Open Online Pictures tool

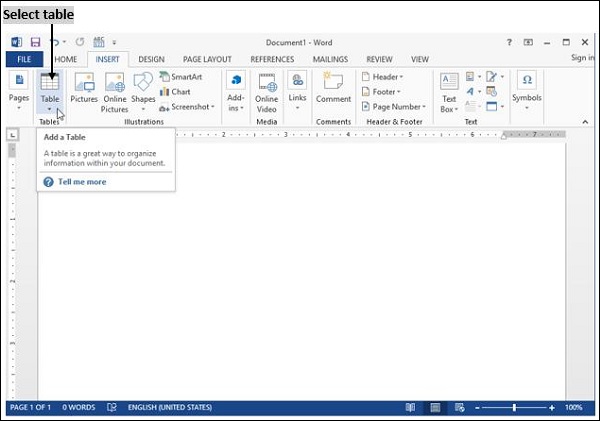click(114, 90)
